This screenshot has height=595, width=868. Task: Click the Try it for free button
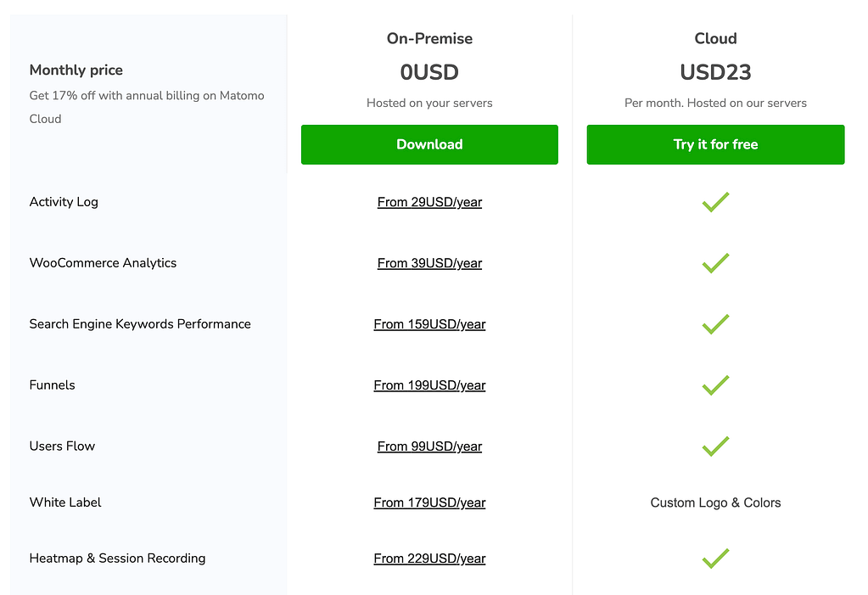click(714, 144)
